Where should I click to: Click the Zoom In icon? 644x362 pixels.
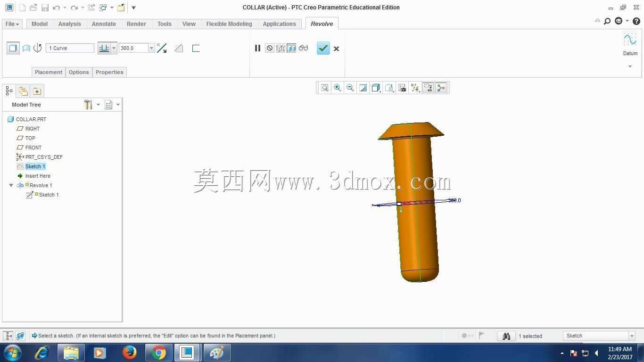[x=338, y=88]
